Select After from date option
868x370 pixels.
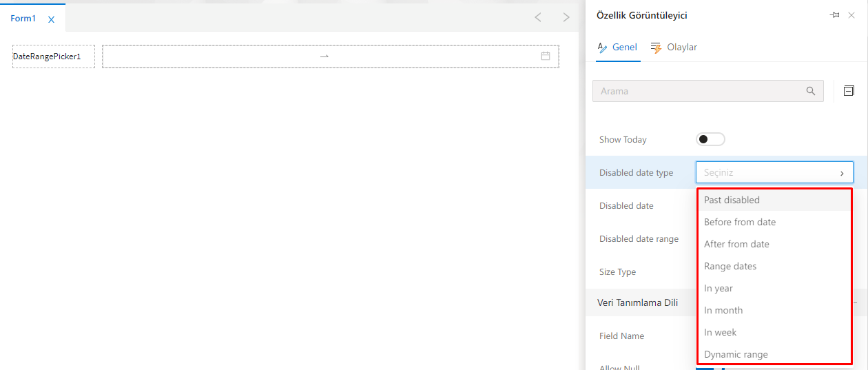736,244
